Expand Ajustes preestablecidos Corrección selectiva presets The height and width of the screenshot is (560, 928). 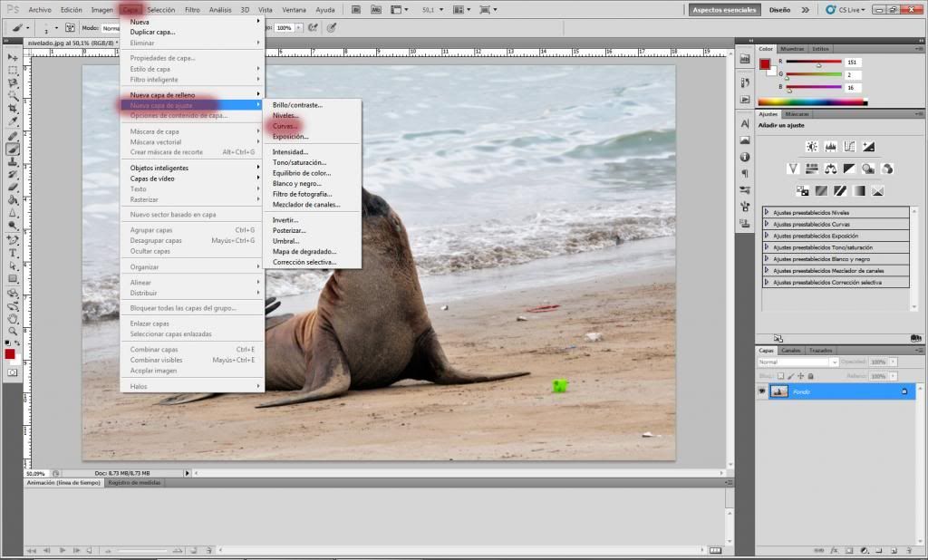point(767,283)
